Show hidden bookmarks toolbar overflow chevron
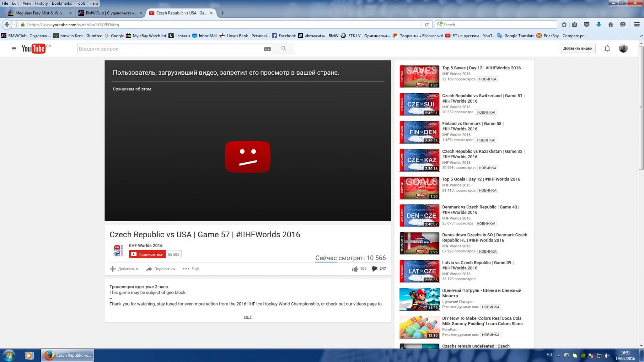Viewport: 644px width, 362px height. click(641, 36)
